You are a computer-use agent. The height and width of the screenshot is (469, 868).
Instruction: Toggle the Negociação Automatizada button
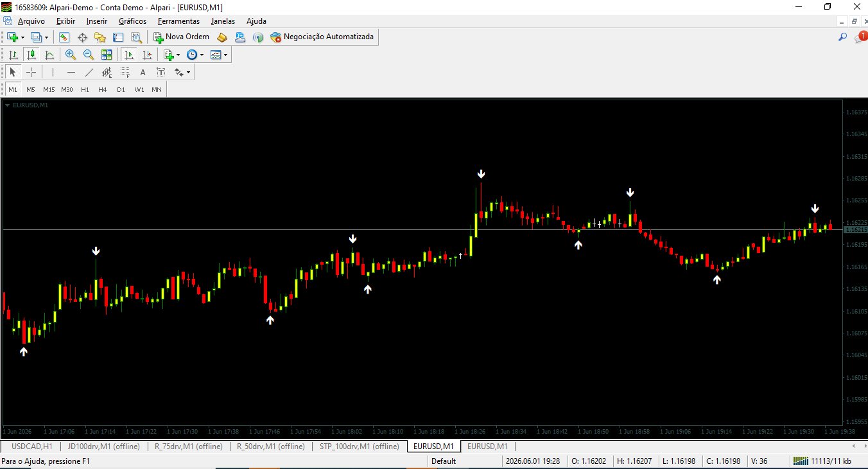[x=322, y=37]
